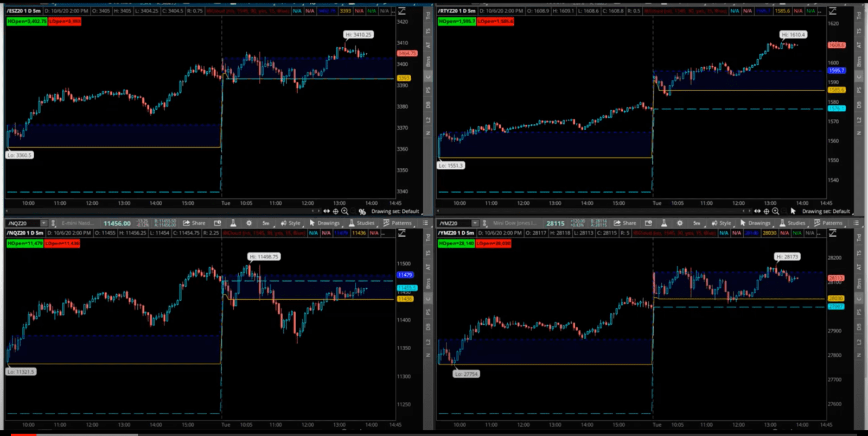Open chart settings gear on the /NQZ20 toolbar
This screenshot has height=436, width=868.
(x=249, y=223)
